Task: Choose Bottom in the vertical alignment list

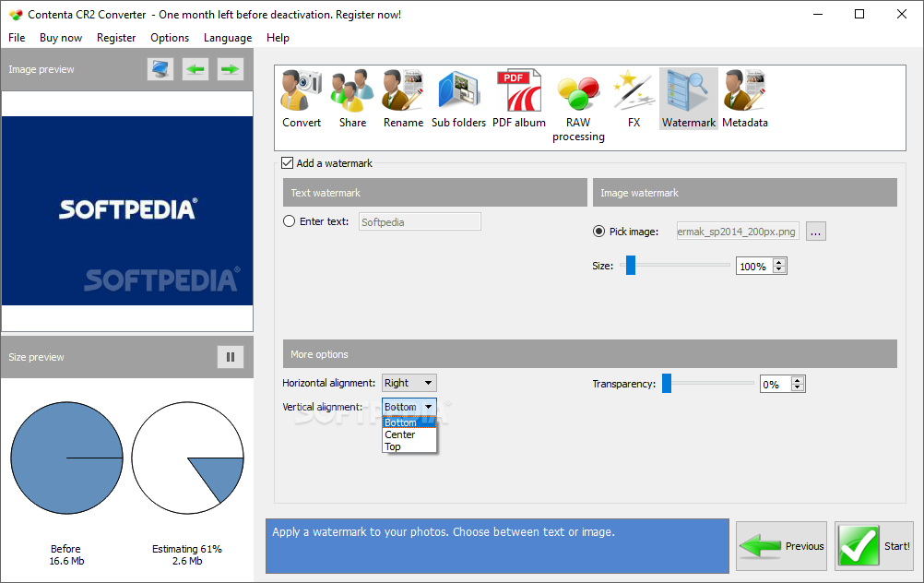Action: [x=409, y=422]
